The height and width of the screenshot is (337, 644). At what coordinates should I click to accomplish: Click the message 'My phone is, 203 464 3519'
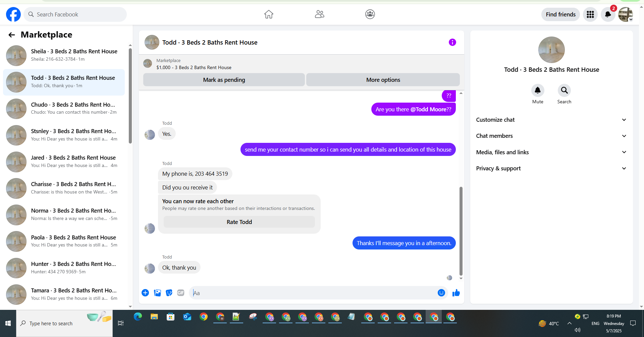tap(195, 174)
